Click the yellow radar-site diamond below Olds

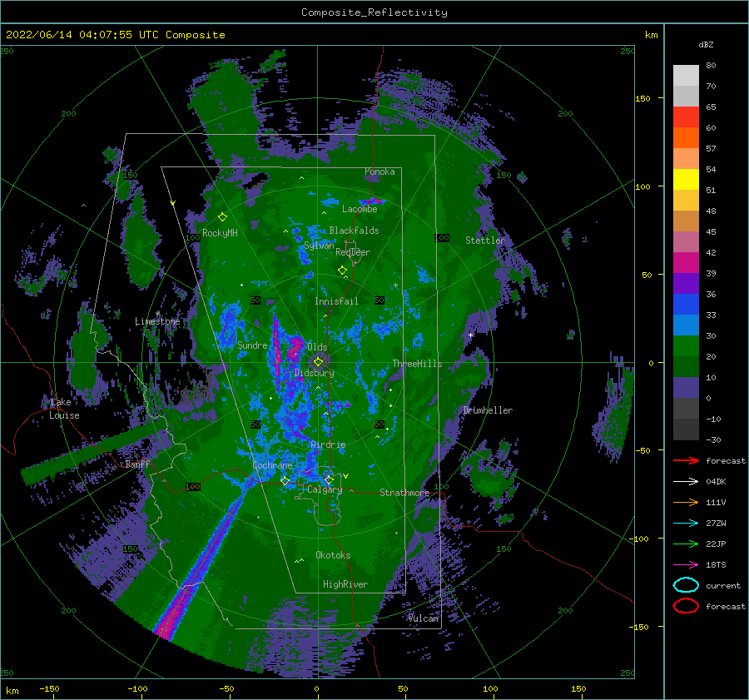coord(318,362)
